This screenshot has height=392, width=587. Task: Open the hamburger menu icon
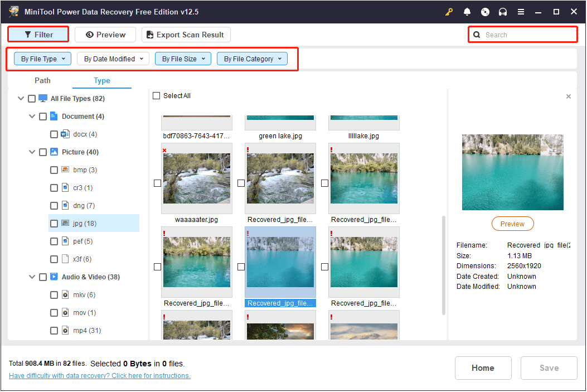tap(521, 12)
